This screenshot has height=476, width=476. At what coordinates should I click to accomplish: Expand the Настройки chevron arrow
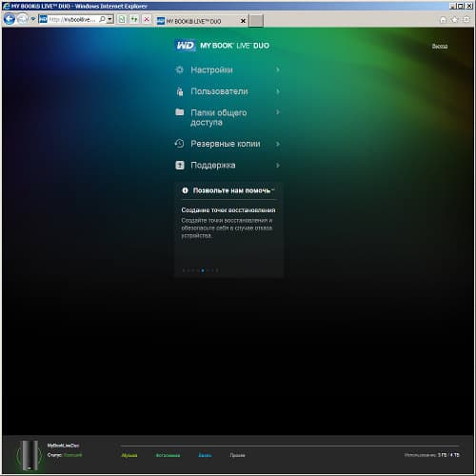278,69
